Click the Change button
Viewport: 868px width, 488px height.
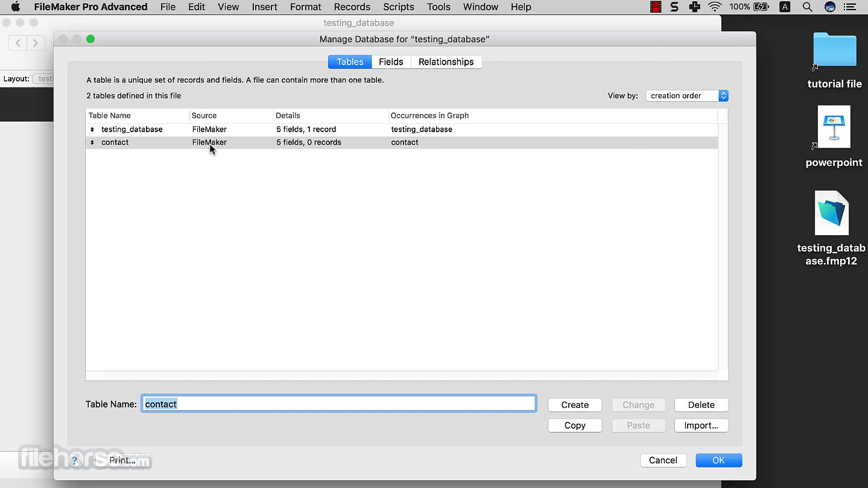point(638,405)
